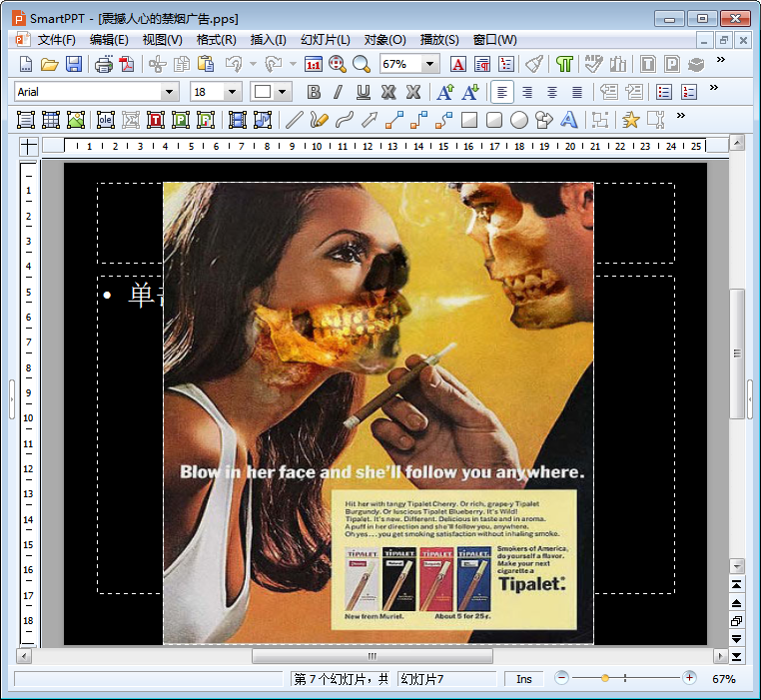Open spell check icon with checkmark
The width and height of the screenshot is (761, 700).
[x=593, y=64]
